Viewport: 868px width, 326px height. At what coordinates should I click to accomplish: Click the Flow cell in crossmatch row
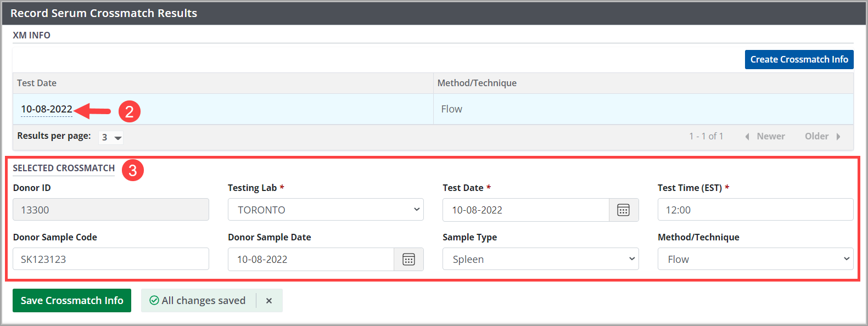click(451, 109)
